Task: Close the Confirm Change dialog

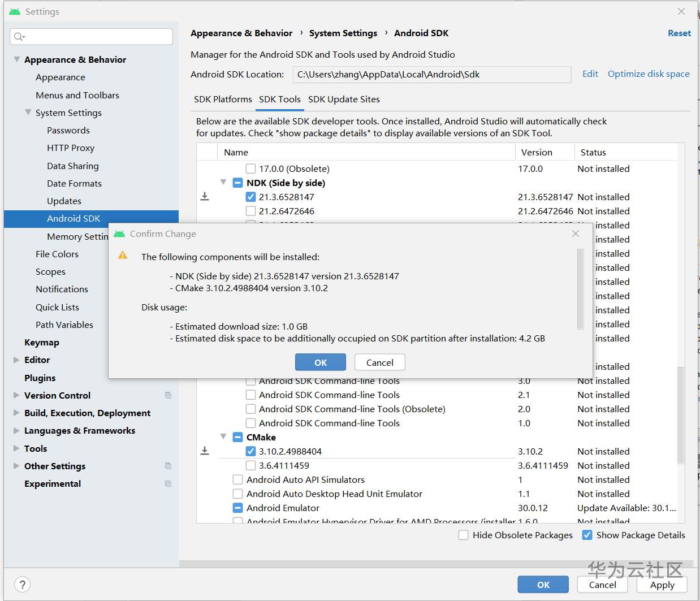Action: tap(576, 234)
